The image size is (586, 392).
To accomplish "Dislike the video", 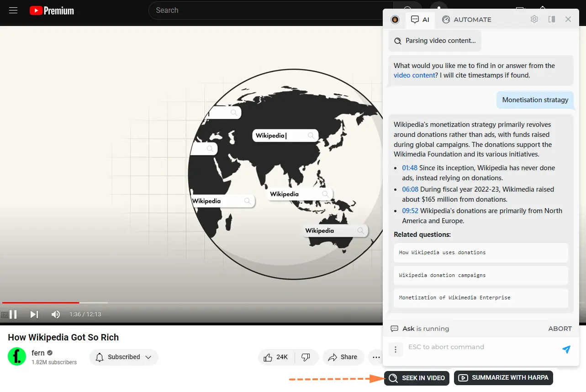I will pos(306,357).
